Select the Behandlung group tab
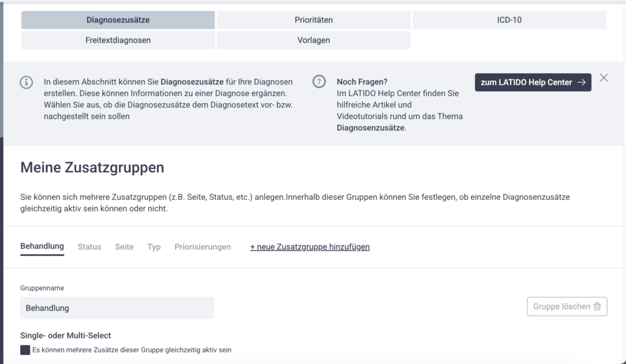The height and width of the screenshot is (364, 626). (x=42, y=246)
